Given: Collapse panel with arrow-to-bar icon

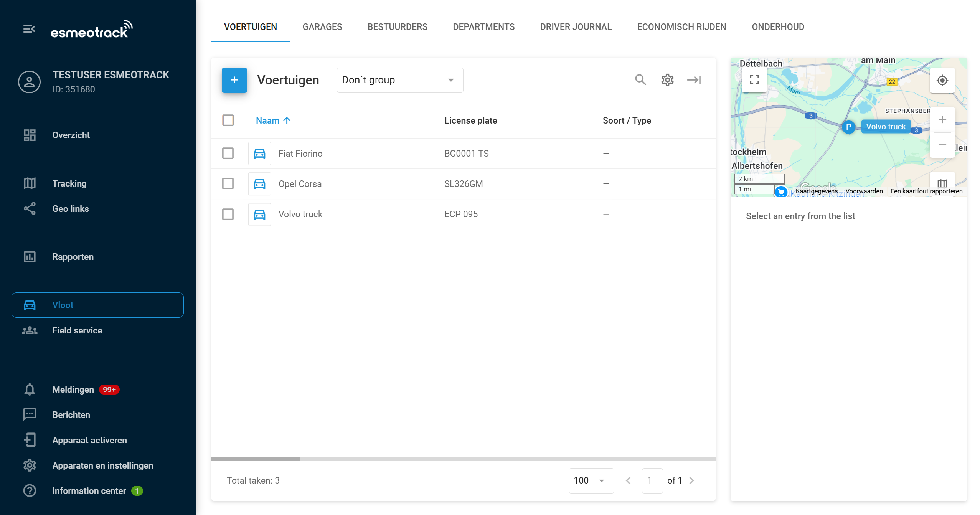Looking at the screenshot, I should [694, 80].
